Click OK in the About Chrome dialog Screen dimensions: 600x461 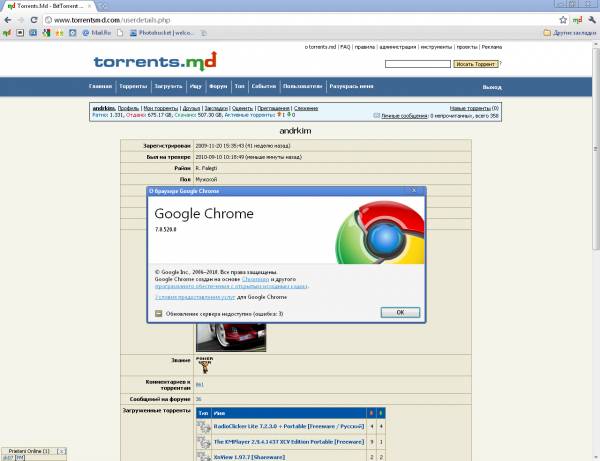click(400, 313)
